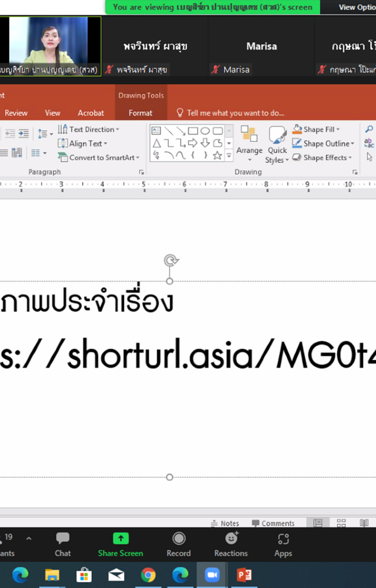Select the Oval shape
376x588 pixels.
[205, 131]
